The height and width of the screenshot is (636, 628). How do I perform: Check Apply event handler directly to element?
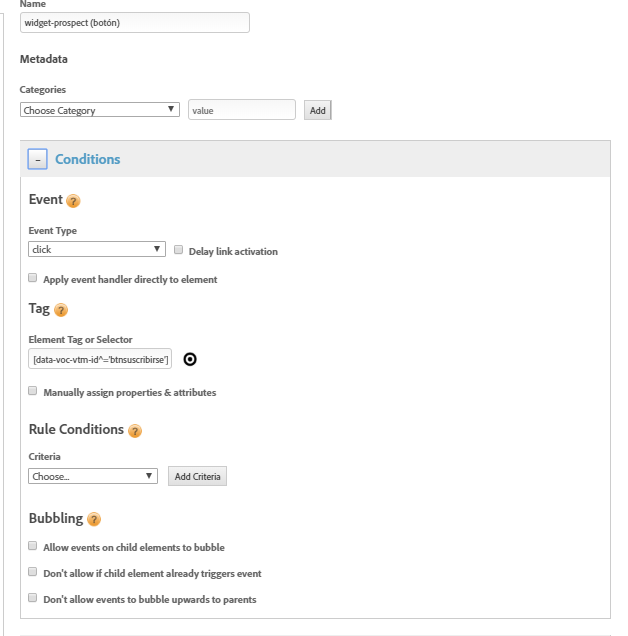point(33,278)
